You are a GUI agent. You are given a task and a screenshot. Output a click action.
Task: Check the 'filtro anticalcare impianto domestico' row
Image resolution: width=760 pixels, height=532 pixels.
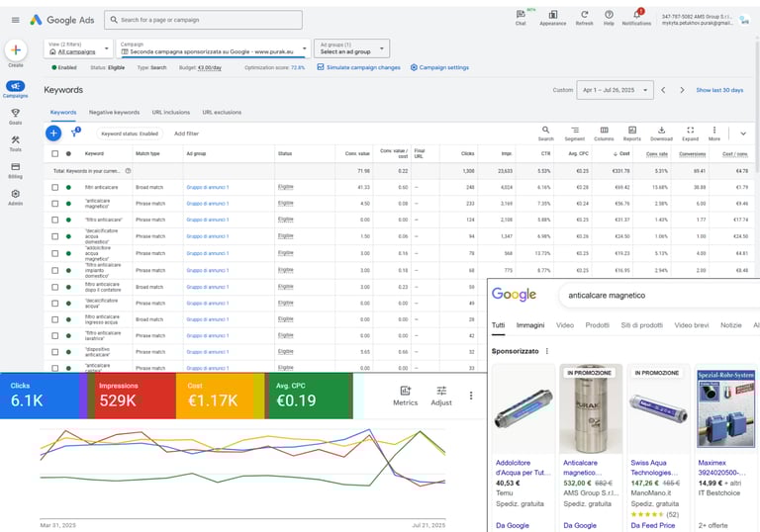point(54,270)
